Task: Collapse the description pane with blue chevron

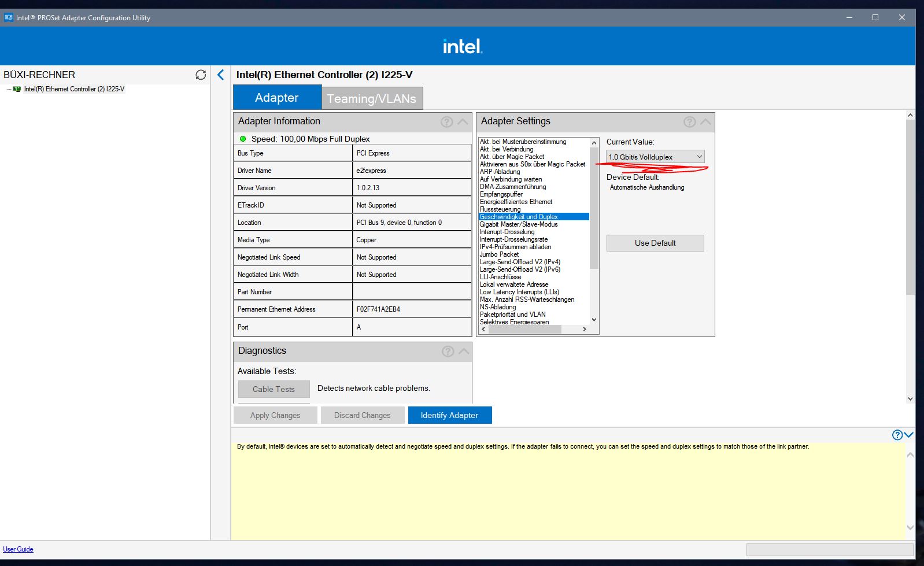Action: (908, 435)
